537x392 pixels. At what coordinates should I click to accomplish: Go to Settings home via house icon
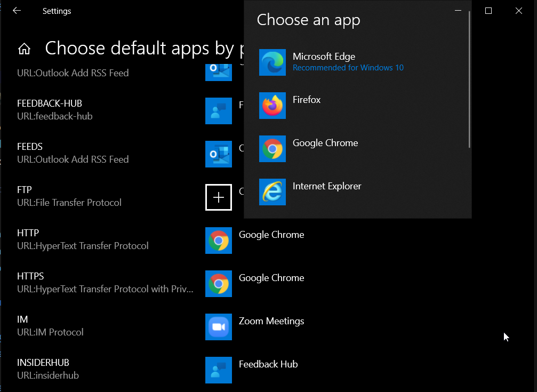(24, 49)
